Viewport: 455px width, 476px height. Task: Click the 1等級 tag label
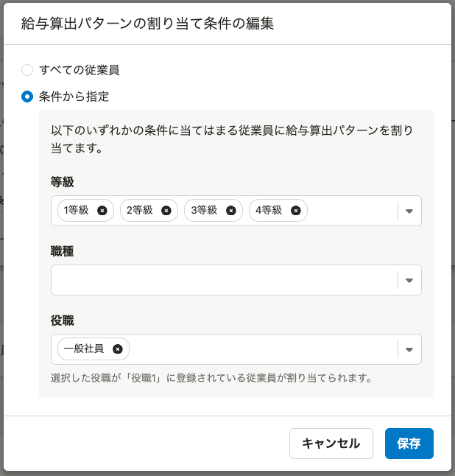coord(76,210)
